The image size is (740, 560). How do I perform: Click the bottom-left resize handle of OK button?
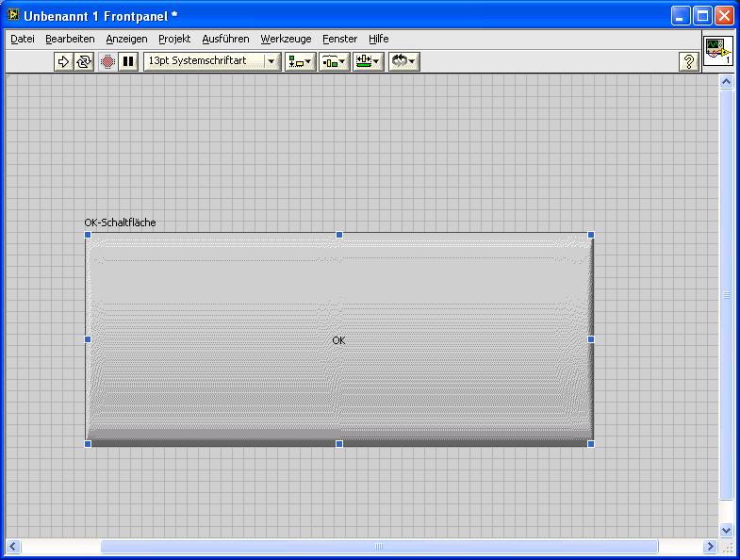point(88,444)
